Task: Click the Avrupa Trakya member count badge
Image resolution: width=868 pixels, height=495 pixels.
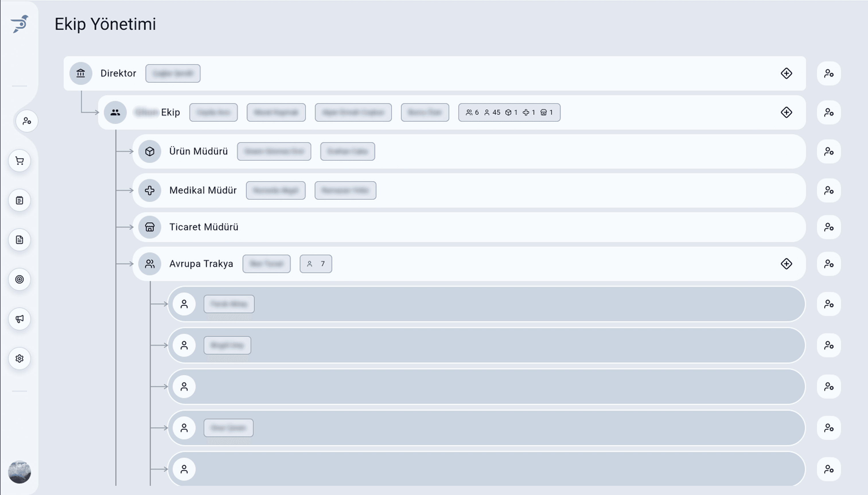Action: click(316, 264)
